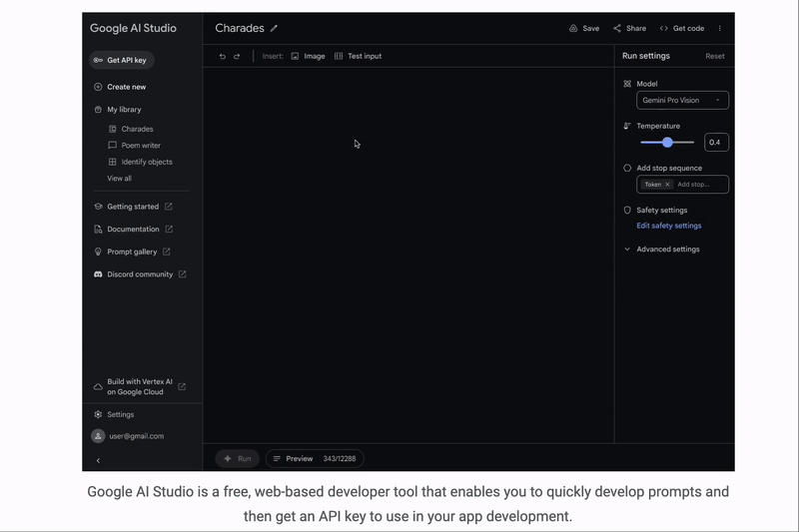799x532 pixels.
Task: Click the Add stop sequence circle icon
Action: (x=627, y=168)
